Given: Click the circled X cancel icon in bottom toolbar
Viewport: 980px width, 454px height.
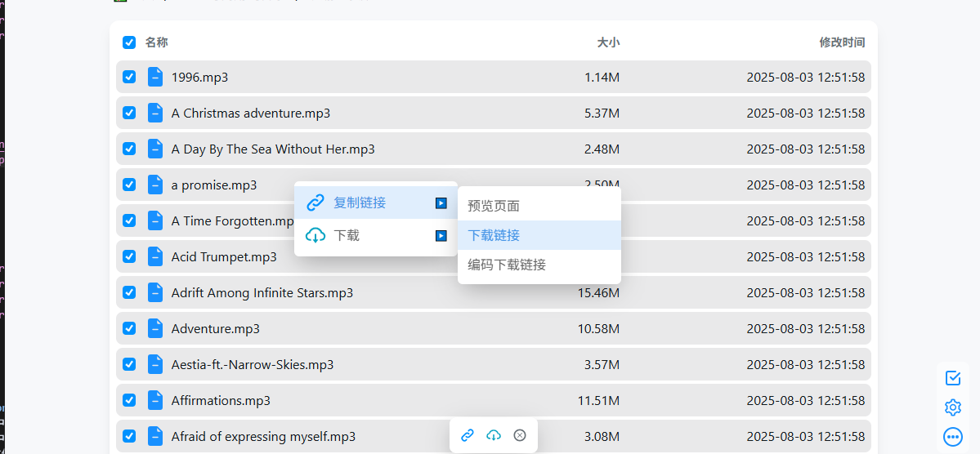Looking at the screenshot, I should pos(520,435).
